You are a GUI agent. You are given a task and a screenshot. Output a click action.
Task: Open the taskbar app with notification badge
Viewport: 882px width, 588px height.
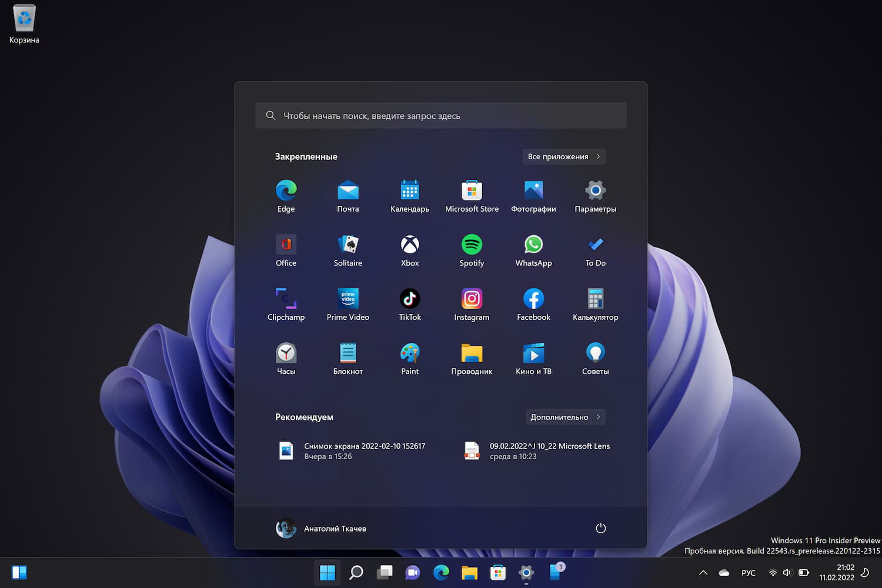click(x=555, y=572)
